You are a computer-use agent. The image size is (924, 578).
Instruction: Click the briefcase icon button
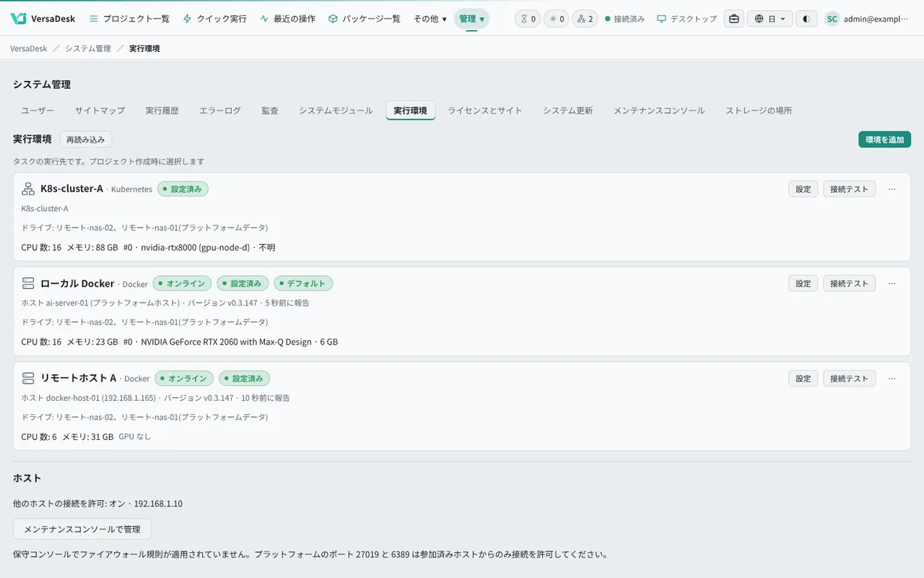[734, 19]
